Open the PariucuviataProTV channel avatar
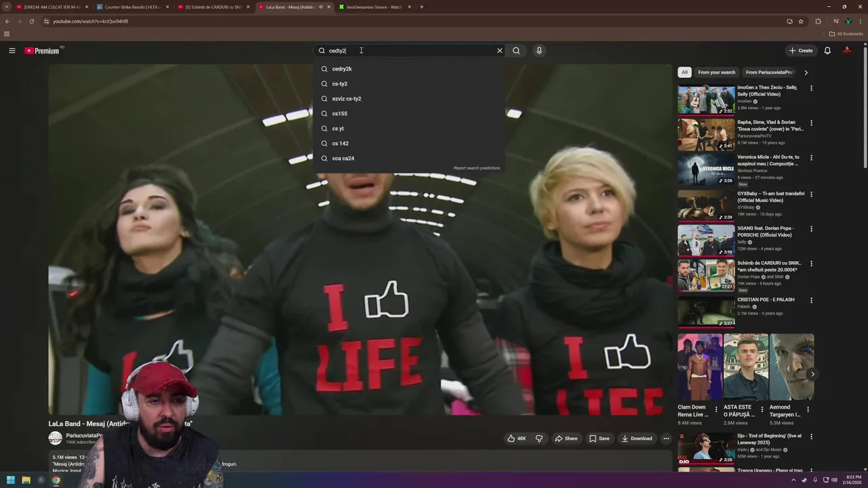868x488 pixels. (55, 439)
